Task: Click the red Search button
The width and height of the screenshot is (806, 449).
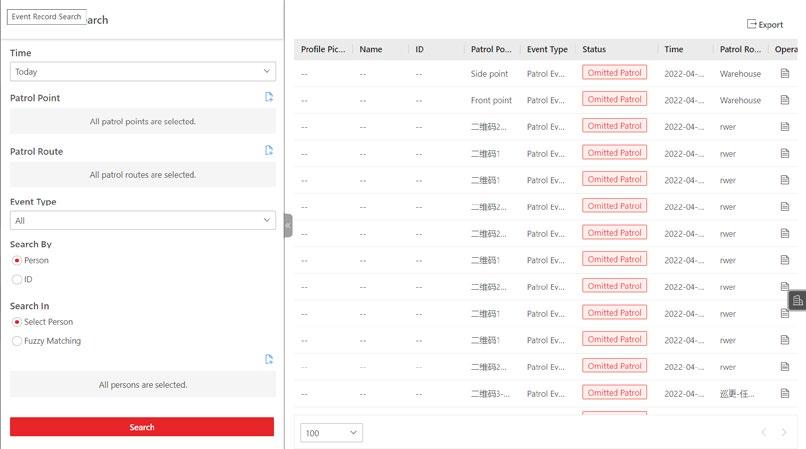Action: click(x=142, y=427)
